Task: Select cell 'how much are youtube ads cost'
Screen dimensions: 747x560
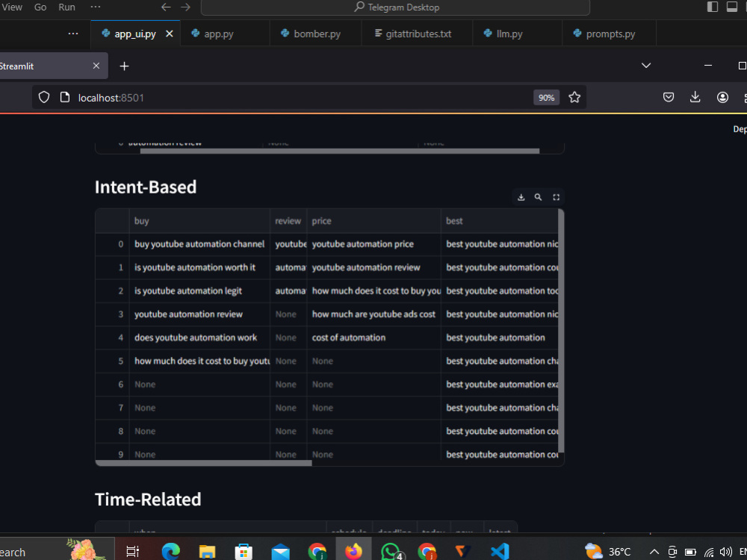Action: pyautogui.click(x=374, y=314)
